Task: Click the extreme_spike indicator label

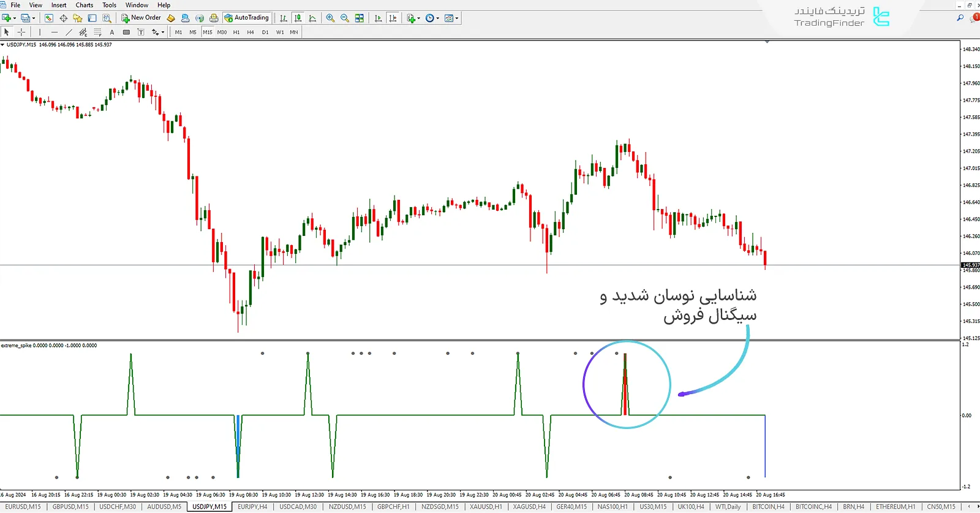Action: 16,346
